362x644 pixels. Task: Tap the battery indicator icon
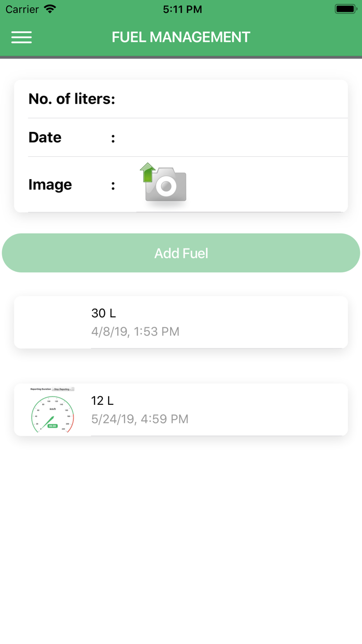(345, 9)
